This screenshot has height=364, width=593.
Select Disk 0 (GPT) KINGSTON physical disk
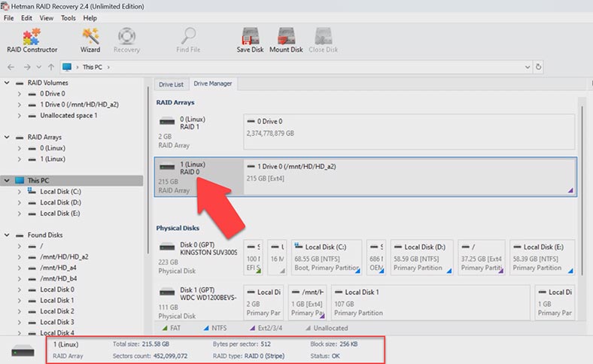[x=198, y=257]
